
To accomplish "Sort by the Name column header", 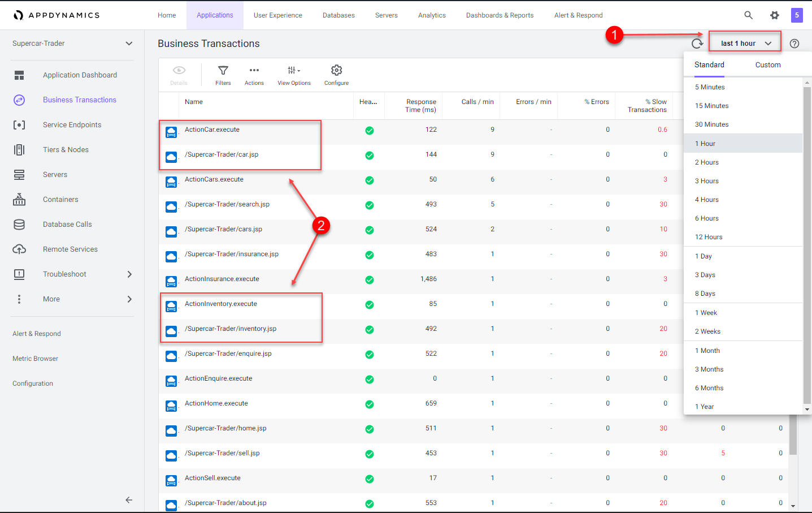I will click(x=194, y=102).
